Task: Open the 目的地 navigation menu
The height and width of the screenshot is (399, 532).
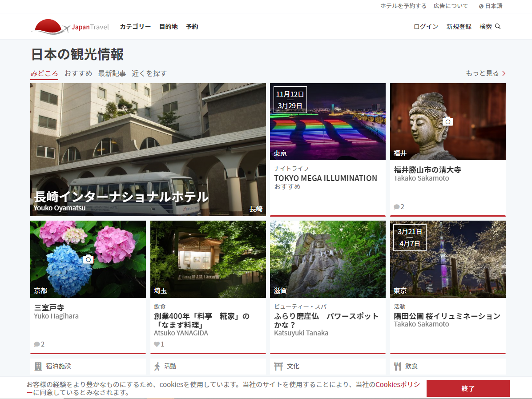Action: pyautogui.click(x=168, y=27)
